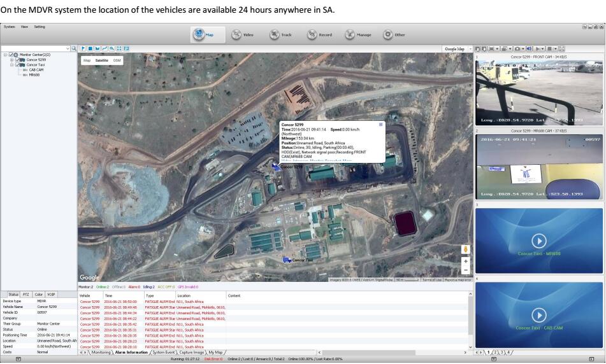
Task: Click the Concor 5299 MR688 CAM video feed
Action: point(538,166)
